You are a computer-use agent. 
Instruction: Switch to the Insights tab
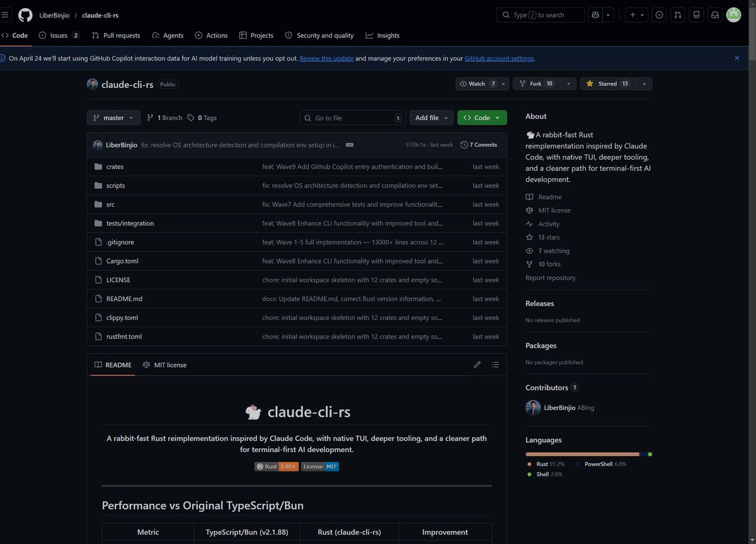[382, 35]
